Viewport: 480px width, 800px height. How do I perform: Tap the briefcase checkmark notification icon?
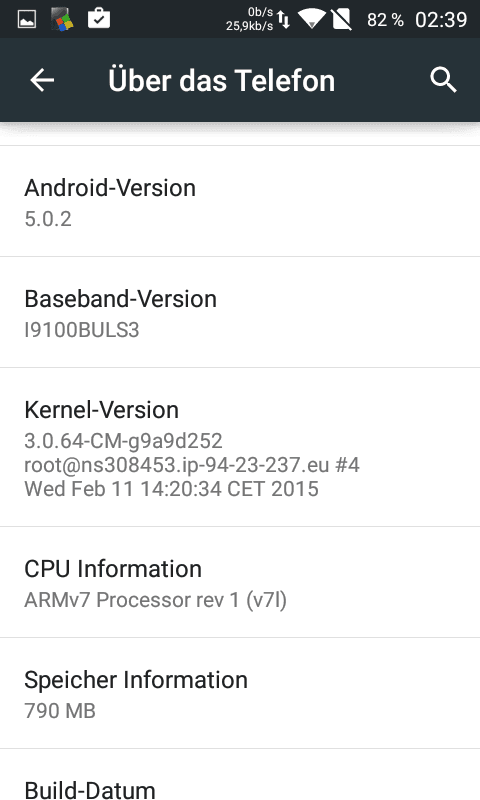click(x=99, y=19)
